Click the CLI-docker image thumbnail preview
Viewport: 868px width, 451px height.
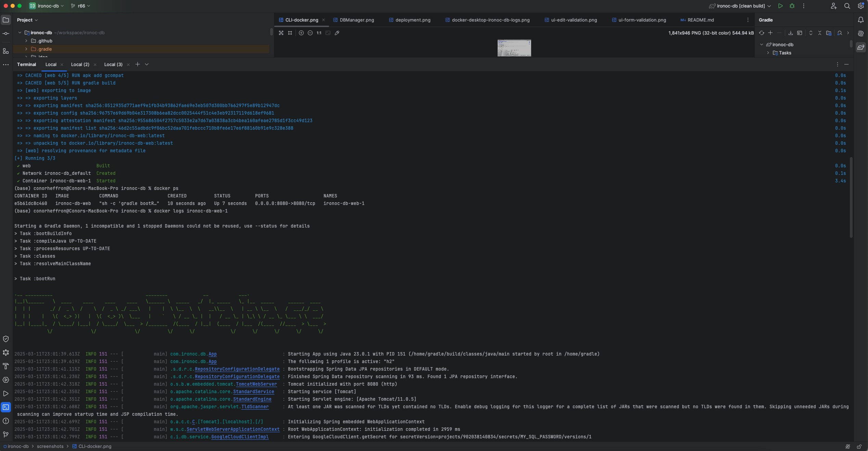click(x=514, y=48)
